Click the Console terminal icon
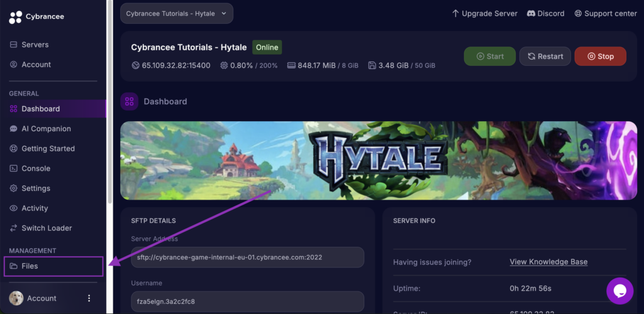The width and height of the screenshot is (644, 314). point(14,168)
